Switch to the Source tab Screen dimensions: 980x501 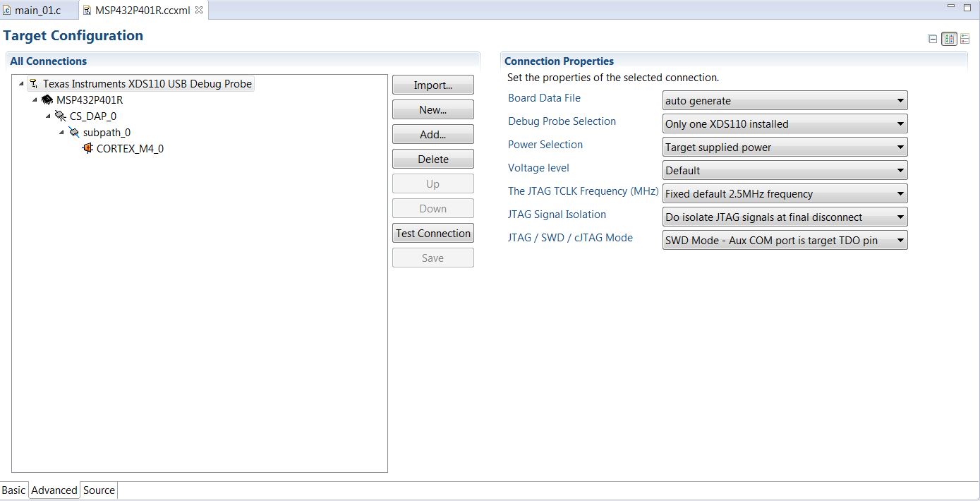tap(99, 490)
